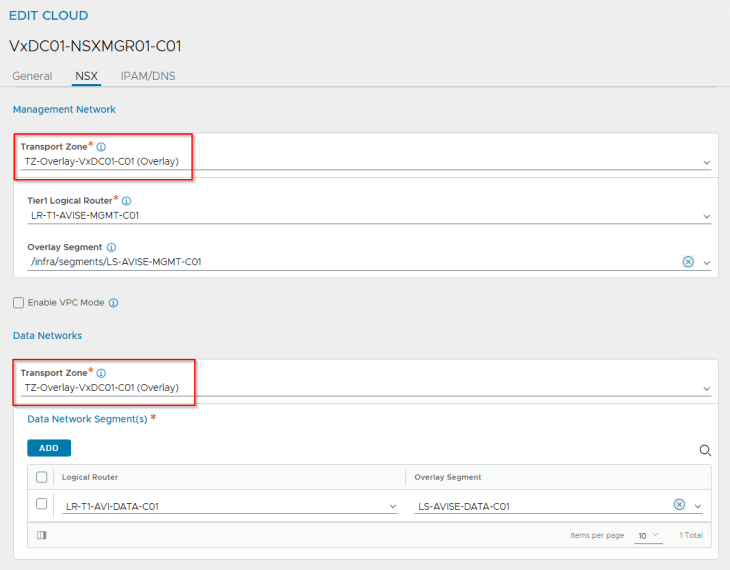Click the ADD button for data segments
Image resolution: width=730 pixels, height=570 pixels.
click(48, 448)
